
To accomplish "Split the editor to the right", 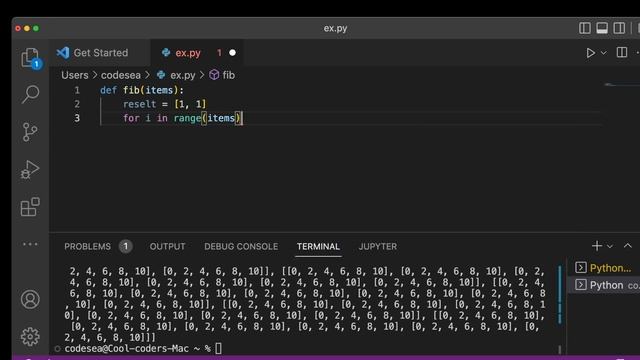I will coord(622,52).
